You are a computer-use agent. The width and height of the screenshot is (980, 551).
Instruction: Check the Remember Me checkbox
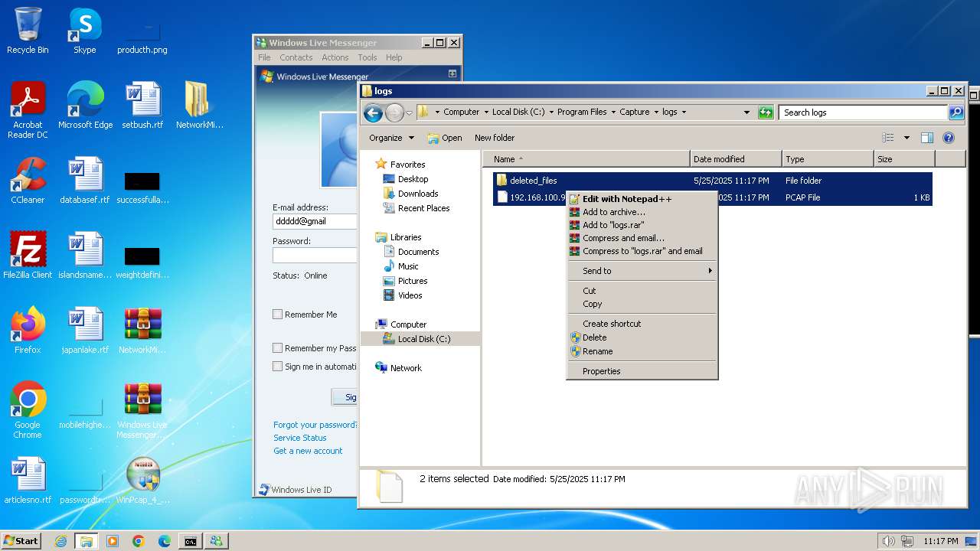(278, 314)
